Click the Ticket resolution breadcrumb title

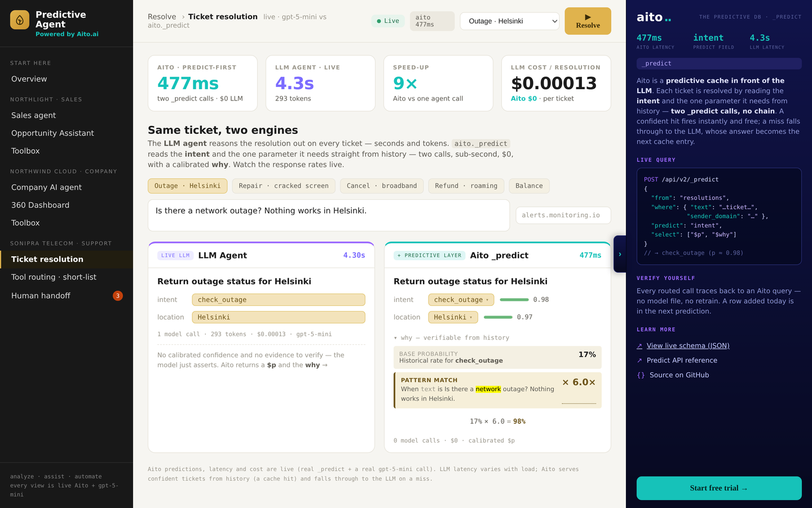(223, 17)
